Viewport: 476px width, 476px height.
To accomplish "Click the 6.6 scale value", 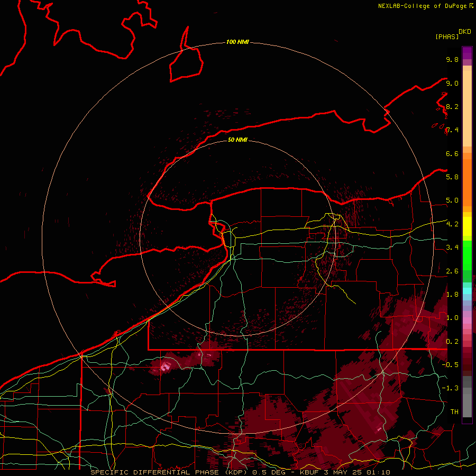I will click(452, 153).
